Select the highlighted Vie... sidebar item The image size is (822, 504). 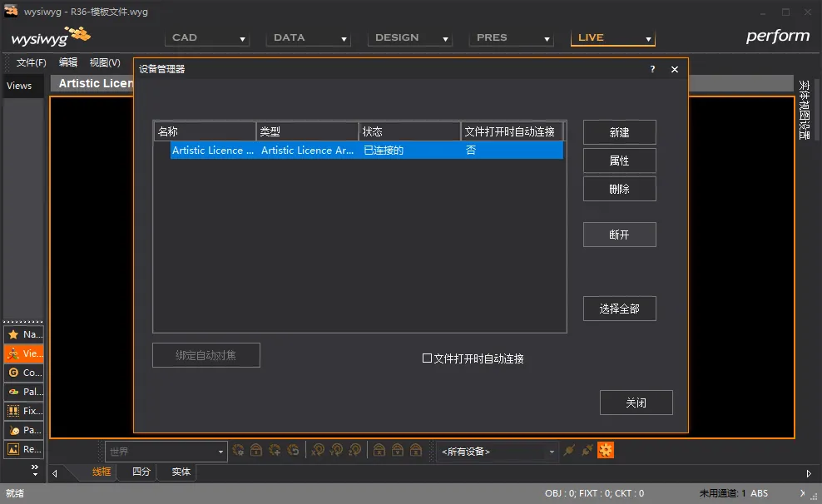coord(23,353)
